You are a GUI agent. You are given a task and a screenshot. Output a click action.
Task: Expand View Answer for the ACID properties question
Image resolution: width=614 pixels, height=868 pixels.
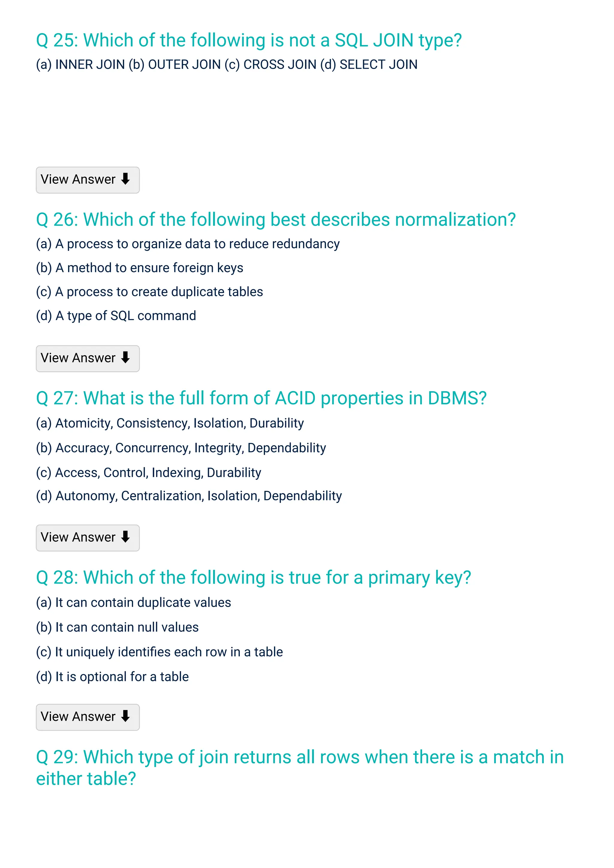(87, 538)
